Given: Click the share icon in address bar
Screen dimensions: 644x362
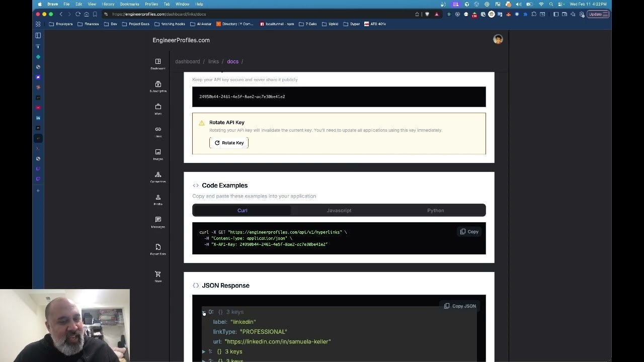Looking at the screenshot, I should coord(417,14).
